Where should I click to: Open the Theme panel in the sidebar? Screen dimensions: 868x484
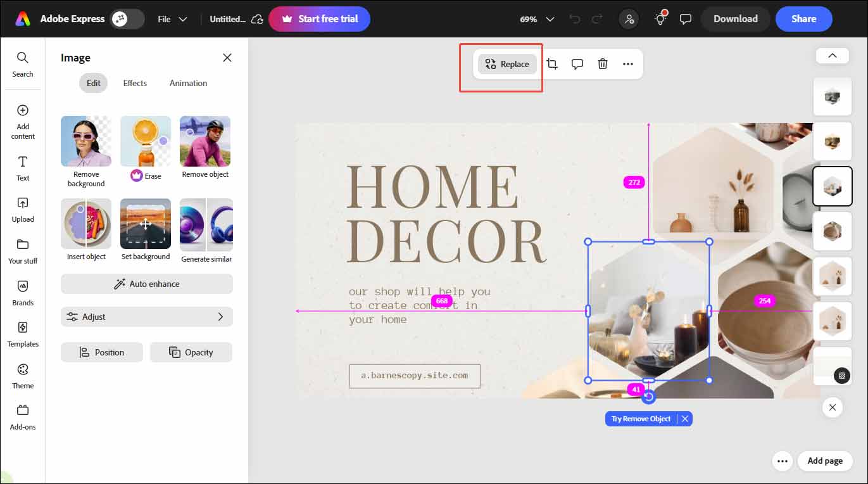pyautogui.click(x=23, y=374)
